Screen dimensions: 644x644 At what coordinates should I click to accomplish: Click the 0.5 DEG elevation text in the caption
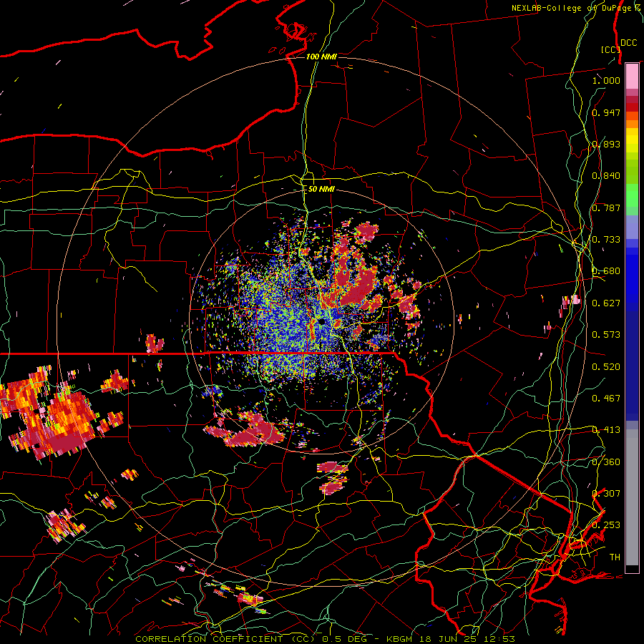[344, 639]
